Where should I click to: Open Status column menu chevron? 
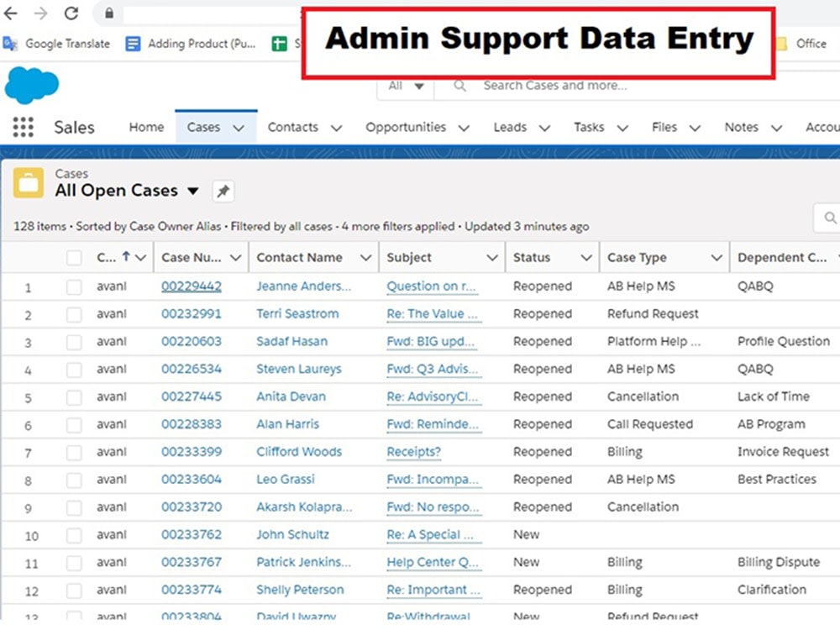[586, 258]
